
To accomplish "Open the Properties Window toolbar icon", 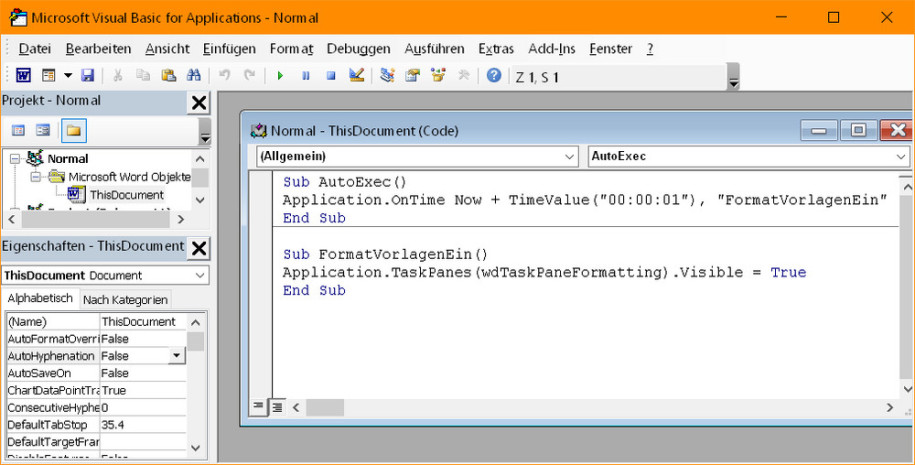I will pos(413,75).
